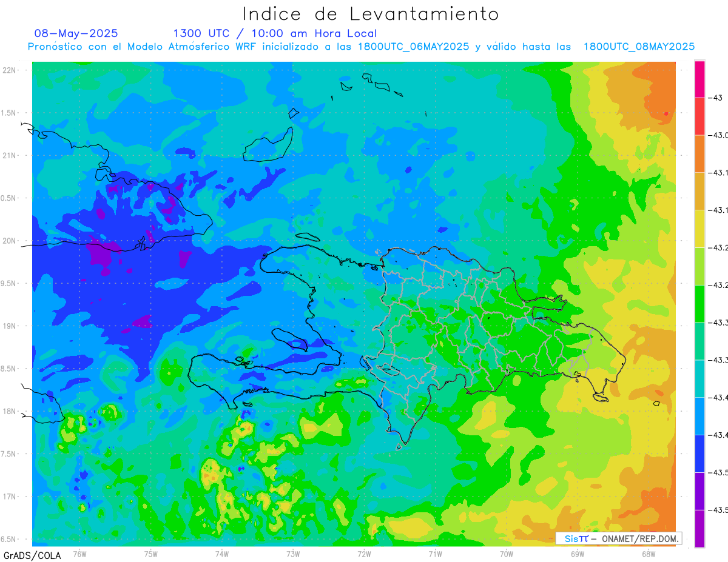Pick the magenta-pink swatch in the color legend

coord(699,79)
